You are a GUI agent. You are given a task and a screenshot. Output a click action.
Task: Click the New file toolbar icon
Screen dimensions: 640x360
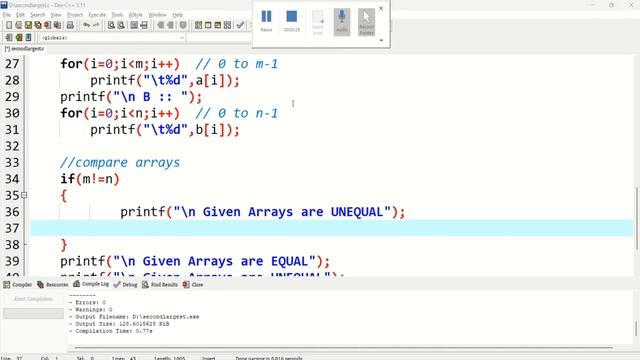pos(9,25)
